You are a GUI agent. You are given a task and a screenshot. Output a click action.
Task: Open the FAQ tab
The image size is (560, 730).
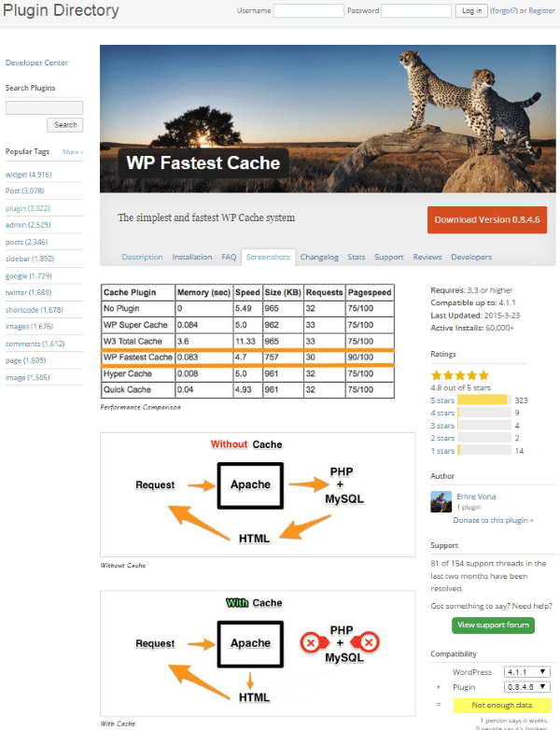point(229,257)
